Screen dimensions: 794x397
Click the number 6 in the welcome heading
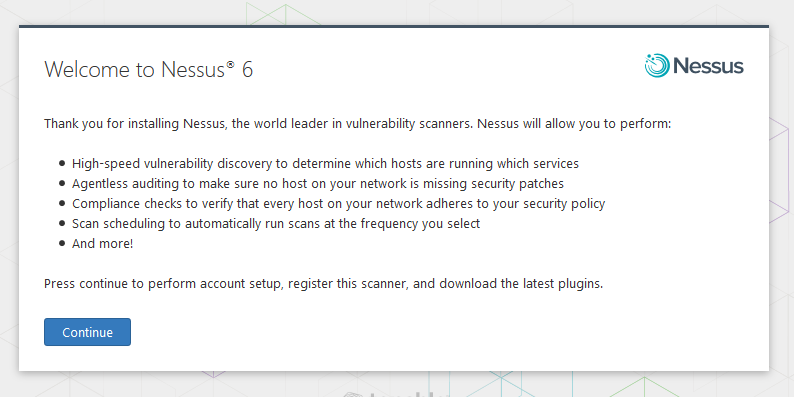pyautogui.click(x=247, y=70)
